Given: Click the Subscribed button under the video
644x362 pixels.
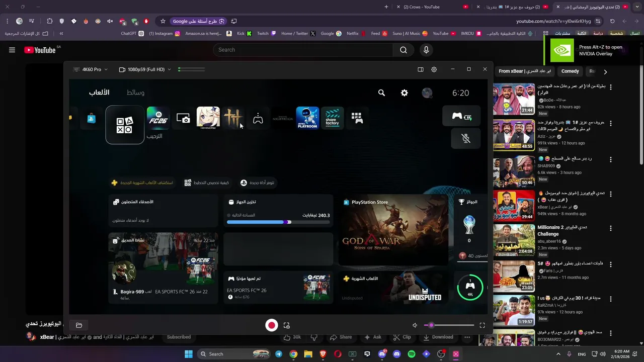Looking at the screenshot, I should pyautogui.click(x=179, y=337).
